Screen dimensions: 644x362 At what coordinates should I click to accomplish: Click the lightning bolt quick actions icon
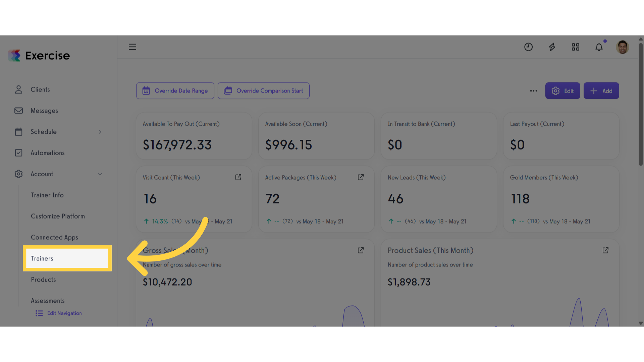[x=552, y=47]
